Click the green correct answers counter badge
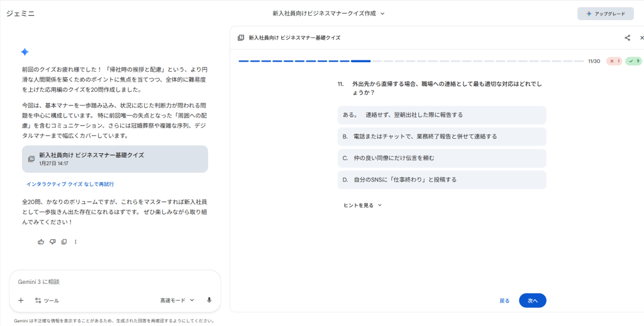This screenshot has height=326, width=644. coord(633,62)
